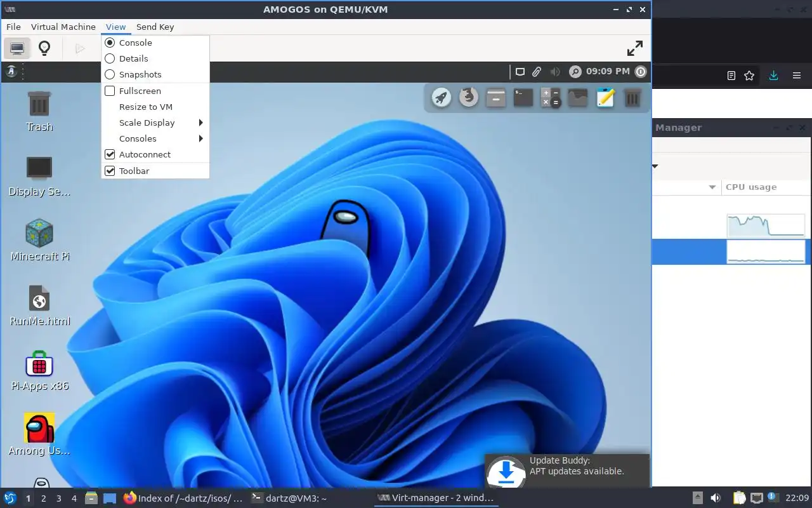Open Trash desktop icon
Screen dimensions: 812x508
tap(39, 110)
